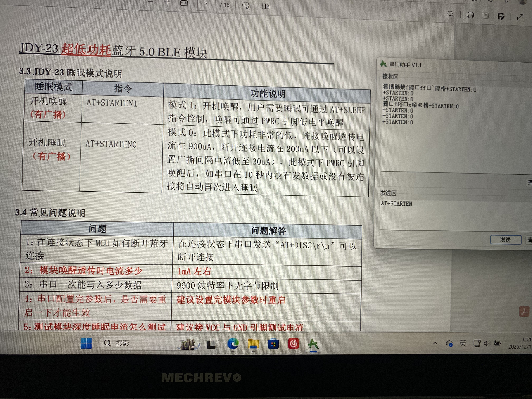Click the page number field showing 7
Viewport: 532px width, 399px height.
206,4
